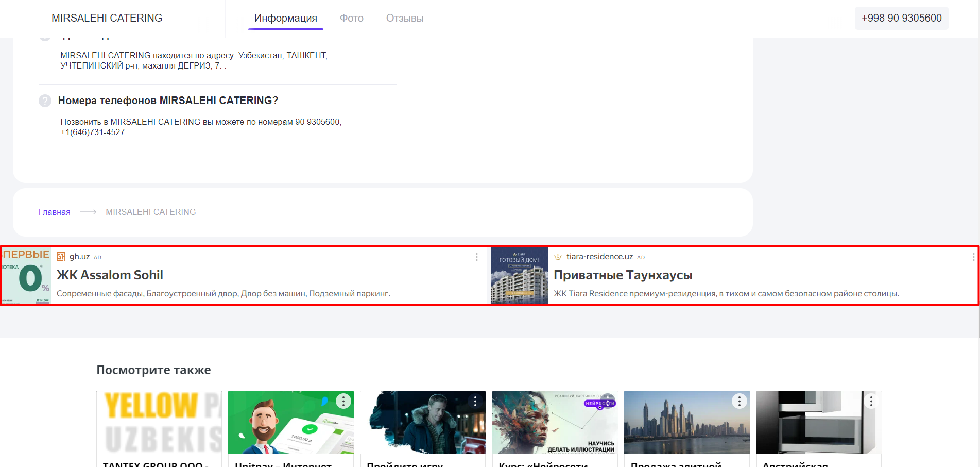Click the phone text with +1(646)731-4527

point(201,127)
